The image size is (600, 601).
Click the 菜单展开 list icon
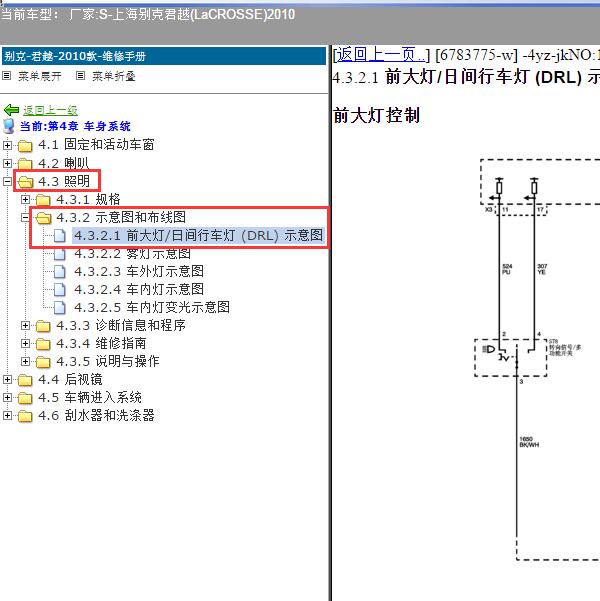(x=7, y=76)
